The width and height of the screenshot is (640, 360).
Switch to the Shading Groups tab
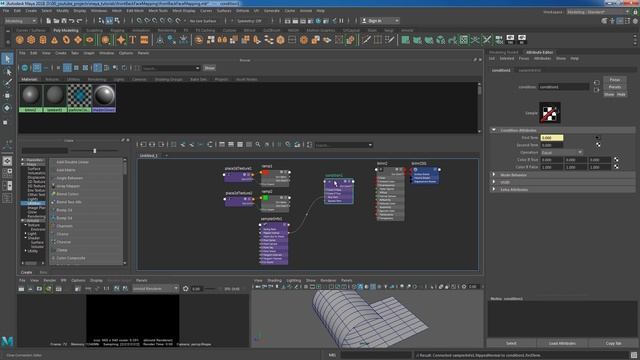click(168, 79)
